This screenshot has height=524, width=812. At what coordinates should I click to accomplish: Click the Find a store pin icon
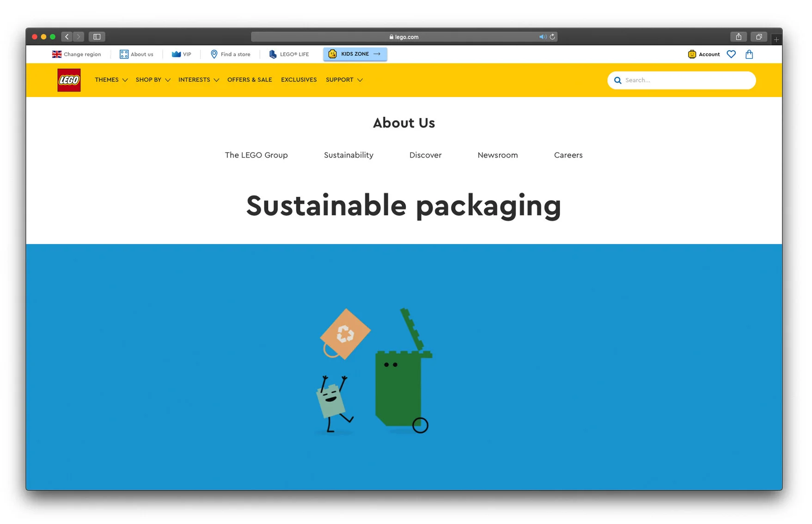pos(214,54)
